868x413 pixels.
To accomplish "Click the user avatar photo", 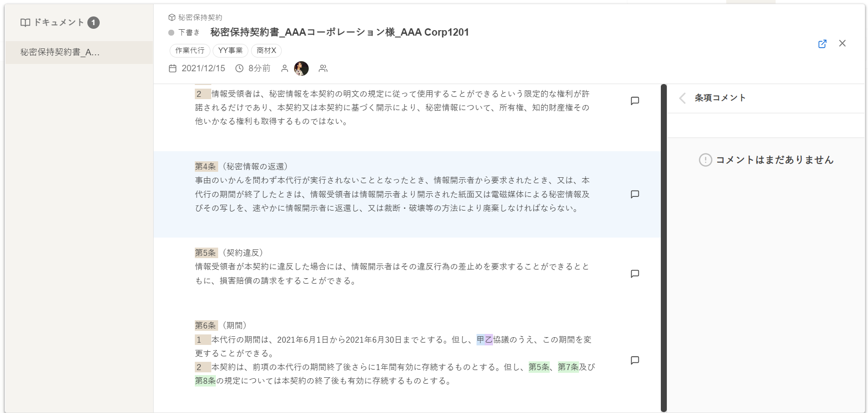I will pos(301,69).
